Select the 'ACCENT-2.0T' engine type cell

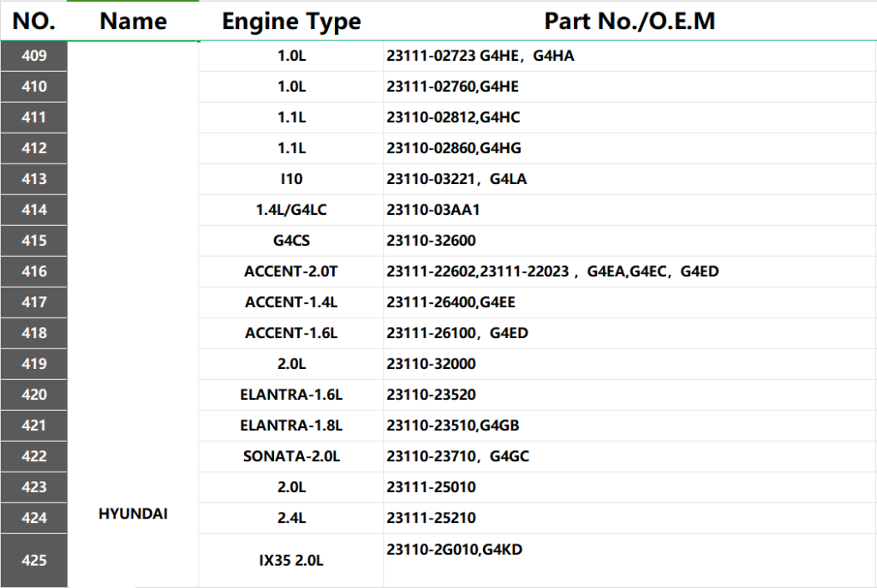click(291, 271)
